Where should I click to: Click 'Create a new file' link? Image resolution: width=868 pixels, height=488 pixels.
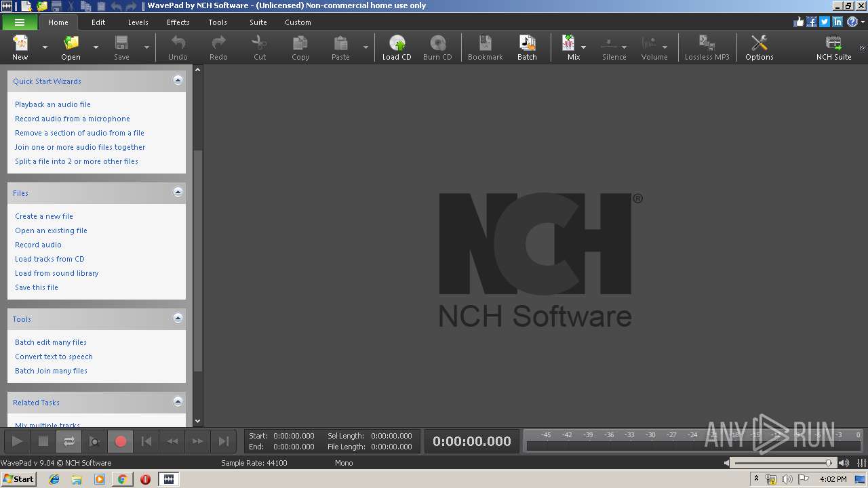coord(44,216)
